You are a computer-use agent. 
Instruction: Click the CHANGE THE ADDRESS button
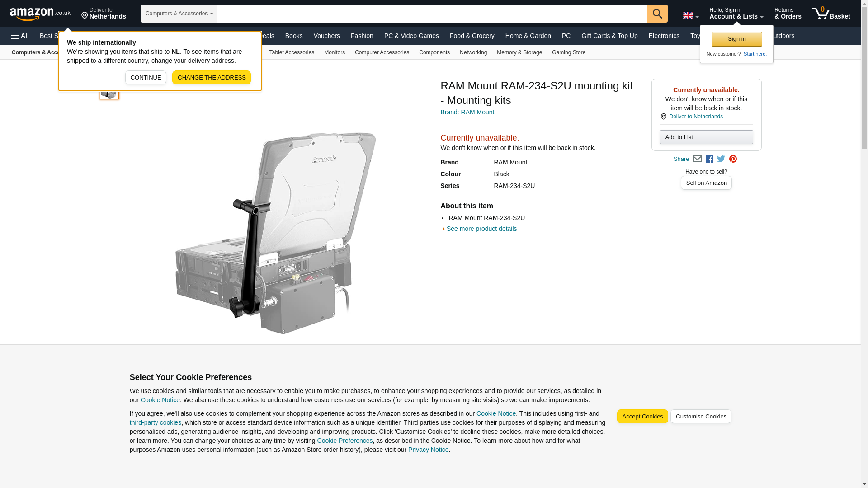[212, 78]
